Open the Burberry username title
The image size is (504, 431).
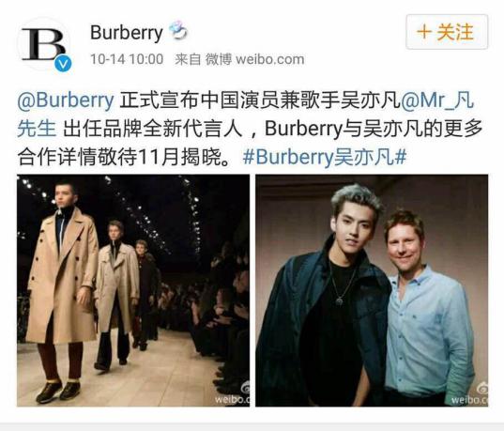coord(127,33)
